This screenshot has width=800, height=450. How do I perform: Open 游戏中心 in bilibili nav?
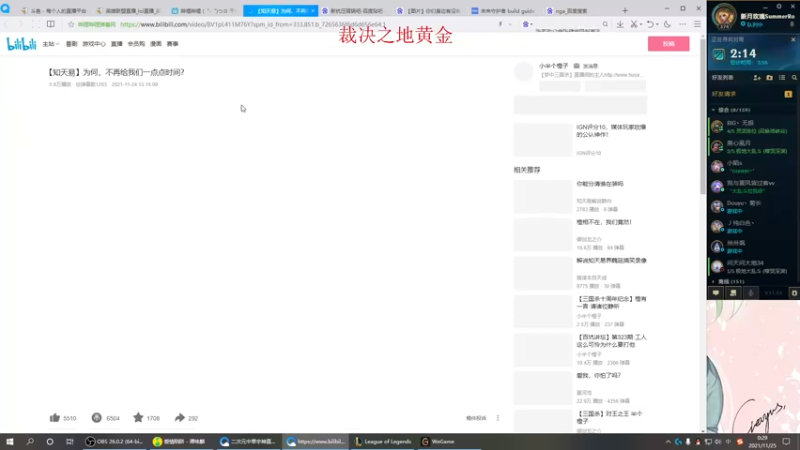94,44
